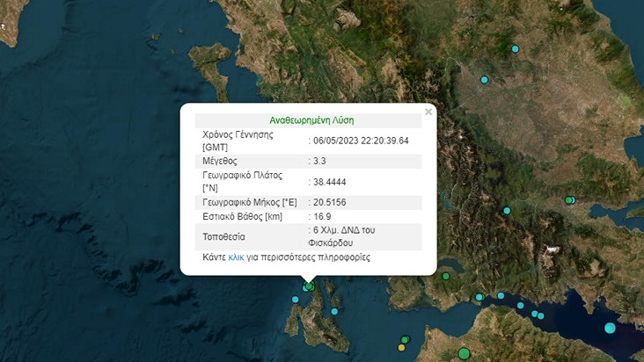Click the northernmost cyan earthquake marker
This screenshot has height=362, width=644.
(x=516, y=48)
